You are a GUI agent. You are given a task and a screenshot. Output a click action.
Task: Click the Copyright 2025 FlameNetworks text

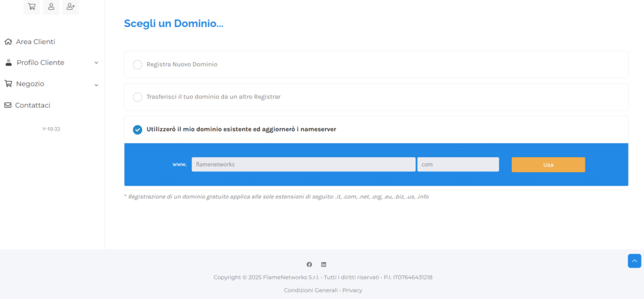coord(323,277)
